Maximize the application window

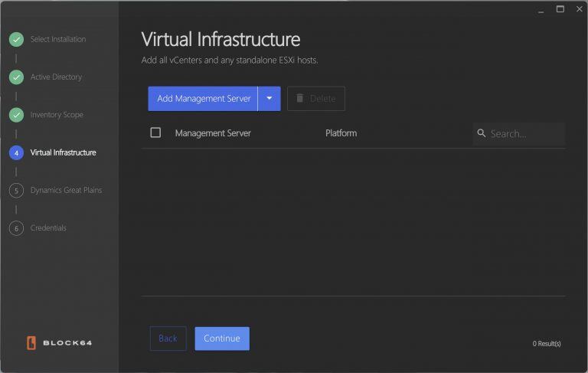(x=560, y=9)
